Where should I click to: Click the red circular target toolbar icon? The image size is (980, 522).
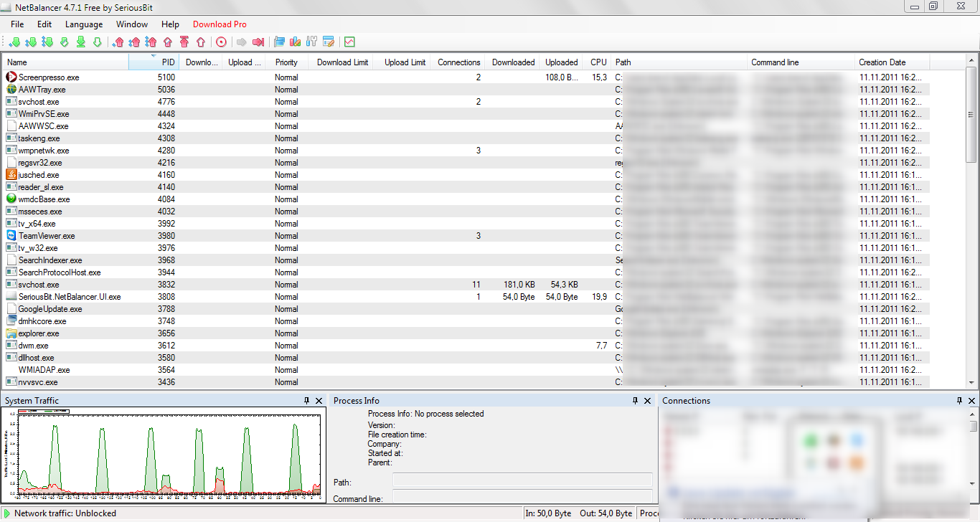pos(221,42)
